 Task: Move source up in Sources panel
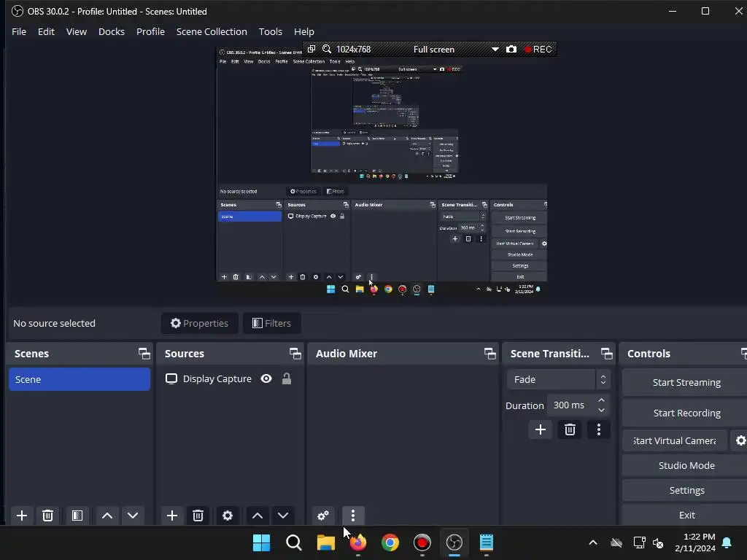coord(258,516)
